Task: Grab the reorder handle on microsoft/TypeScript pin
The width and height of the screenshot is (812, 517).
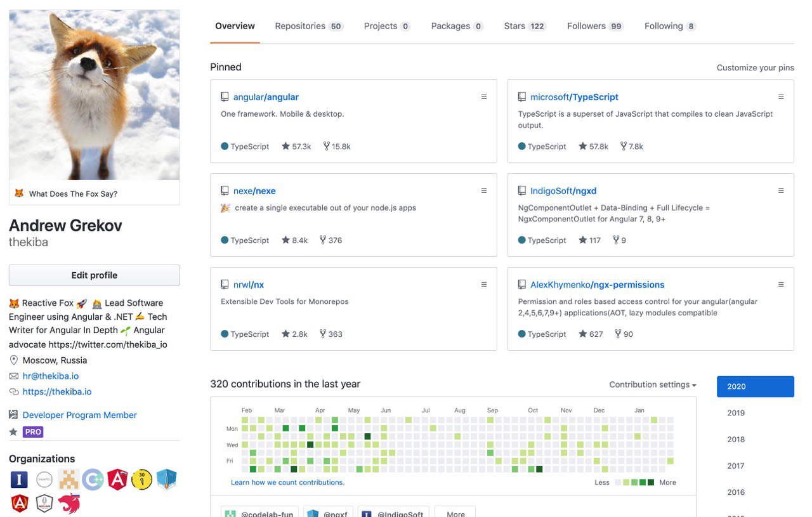Action: (x=781, y=97)
